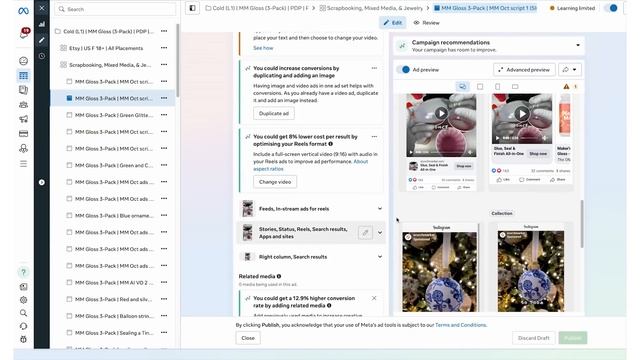
Task: Expand Feeds, In-stream ads for reels section
Action: tap(380, 209)
